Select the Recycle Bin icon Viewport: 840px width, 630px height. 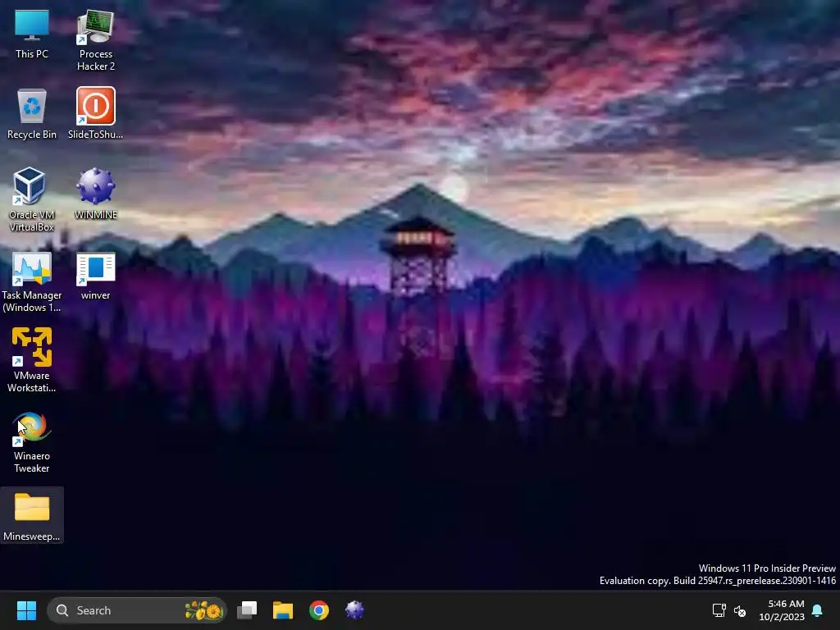click(32, 113)
